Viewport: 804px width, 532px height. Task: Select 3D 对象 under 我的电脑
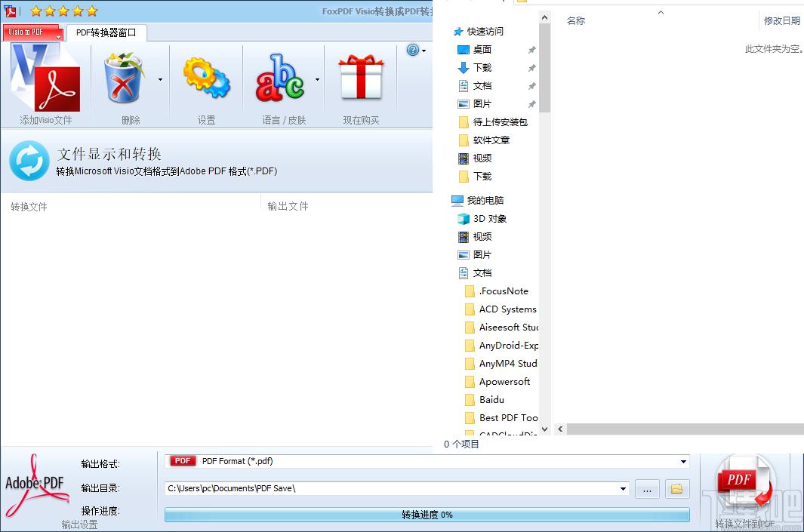click(x=482, y=219)
